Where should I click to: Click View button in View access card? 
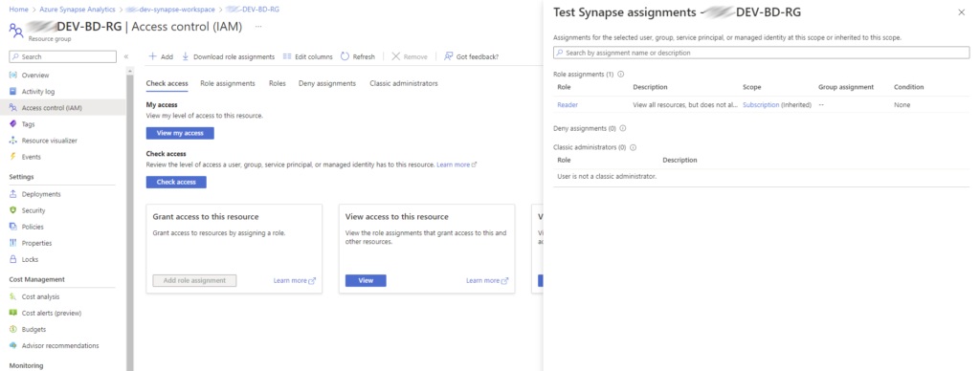click(366, 280)
